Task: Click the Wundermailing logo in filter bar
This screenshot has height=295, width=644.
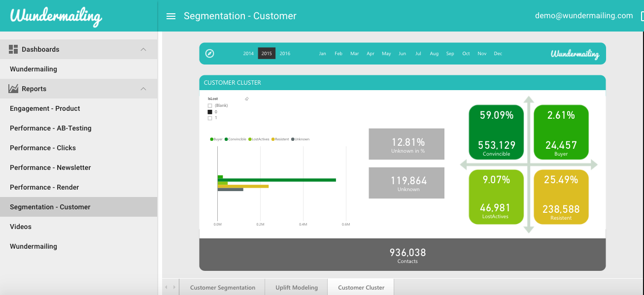Action: (575, 54)
